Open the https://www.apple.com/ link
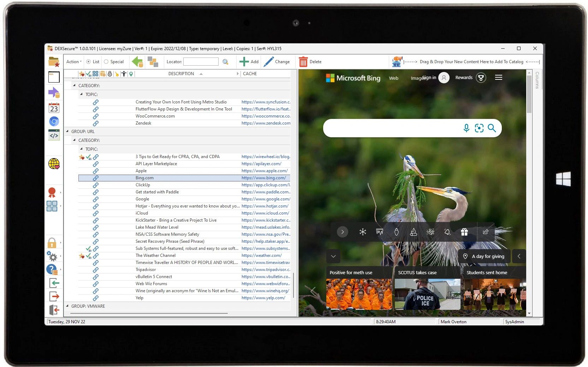The height and width of the screenshot is (367, 588). tap(265, 171)
